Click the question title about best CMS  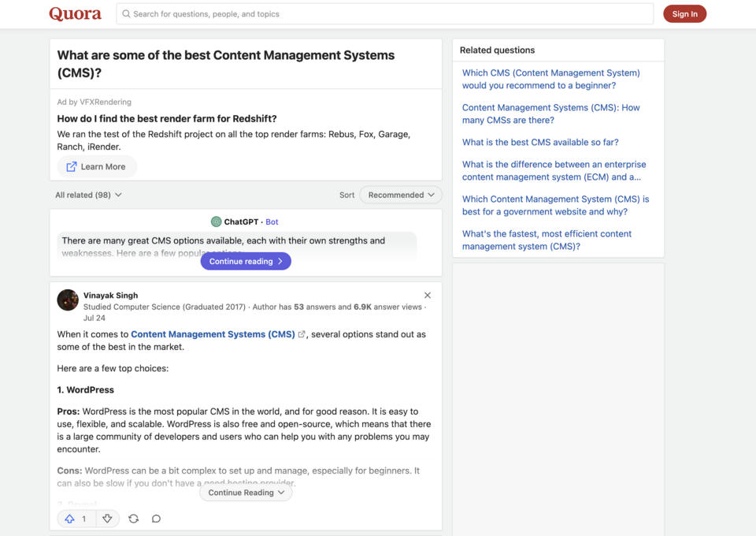226,64
